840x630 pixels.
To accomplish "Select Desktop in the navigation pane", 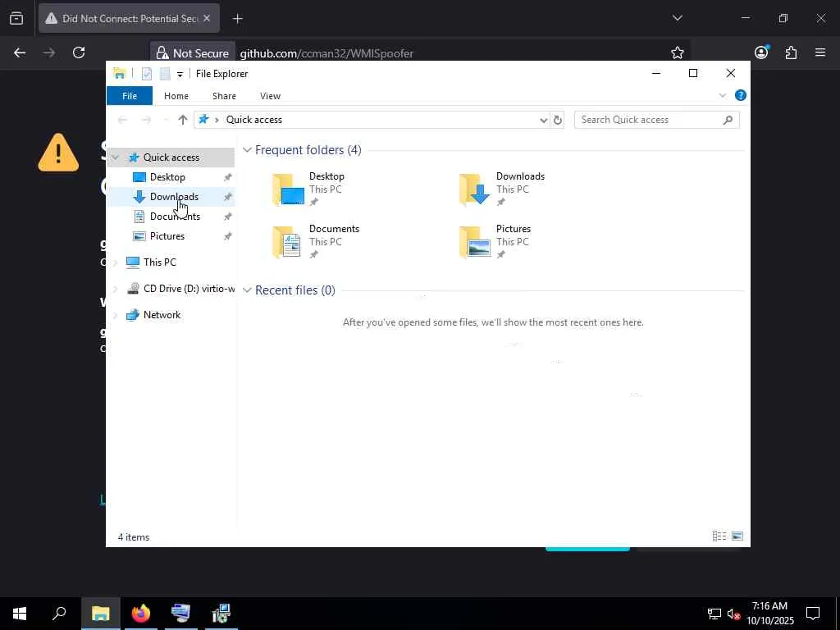I will 167,177.
